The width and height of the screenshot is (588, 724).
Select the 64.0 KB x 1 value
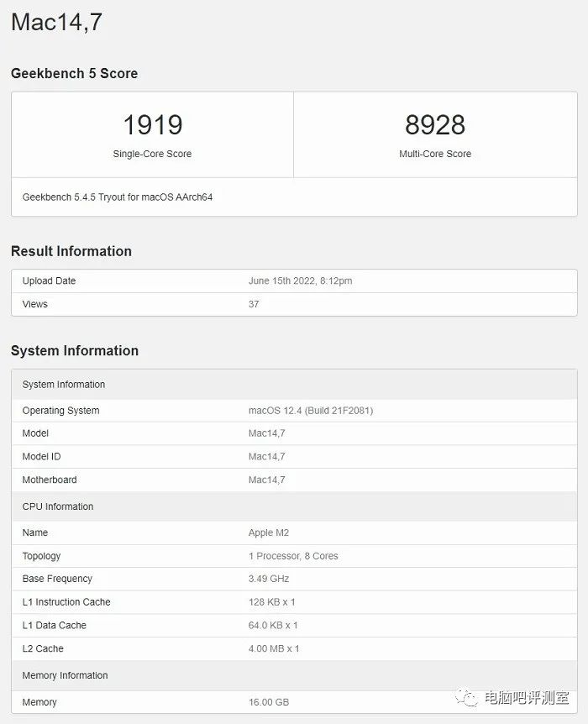[x=273, y=625]
